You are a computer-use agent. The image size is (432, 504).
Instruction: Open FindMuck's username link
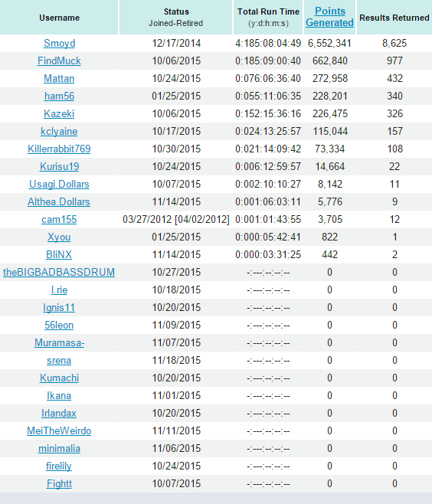(x=59, y=61)
